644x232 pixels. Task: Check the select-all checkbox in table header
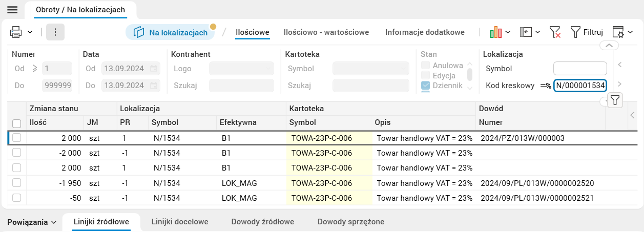click(x=17, y=123)
